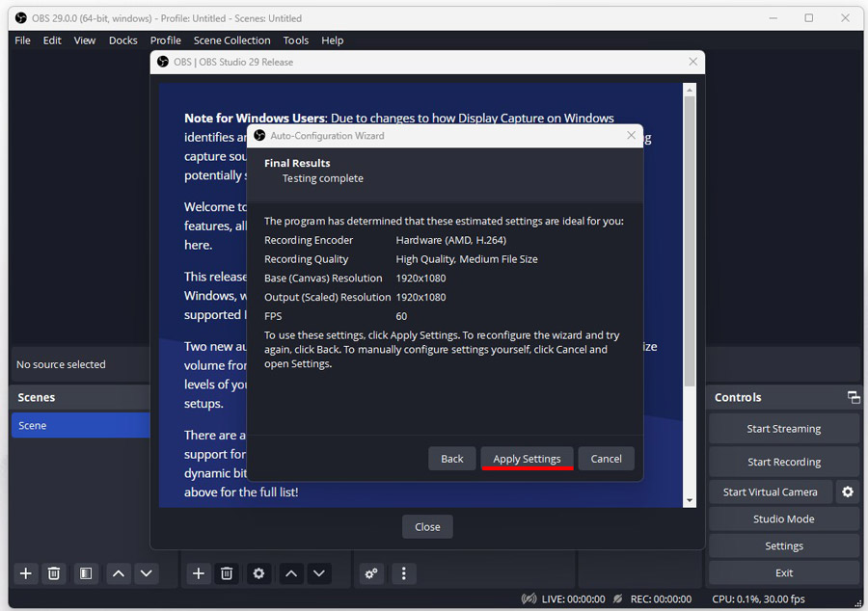Click the recording status icon
Screen dimensions: 868x611
618,598
